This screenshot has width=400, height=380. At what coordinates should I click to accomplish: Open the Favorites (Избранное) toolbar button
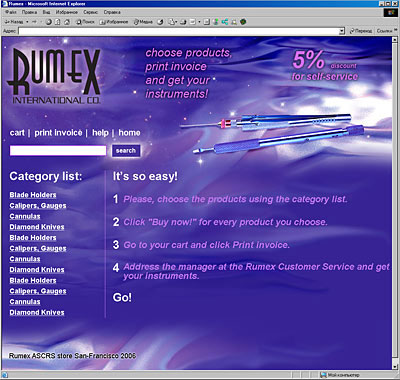(114, 22)
